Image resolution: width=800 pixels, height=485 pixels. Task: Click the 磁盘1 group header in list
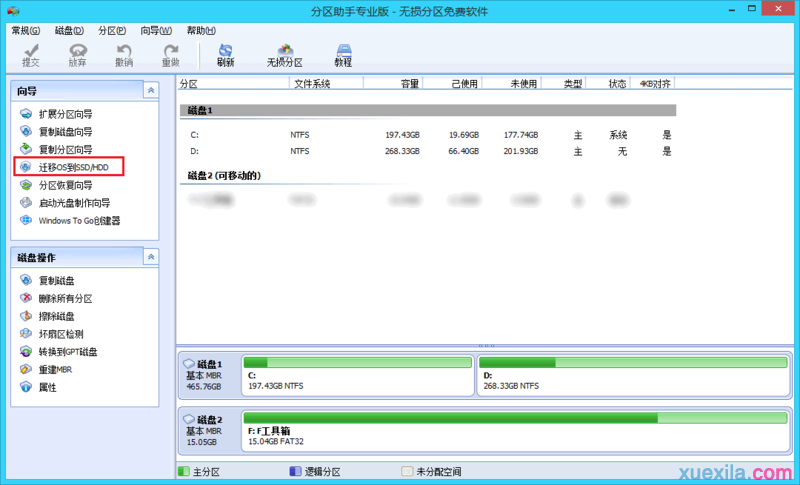(x=428, y=110)
